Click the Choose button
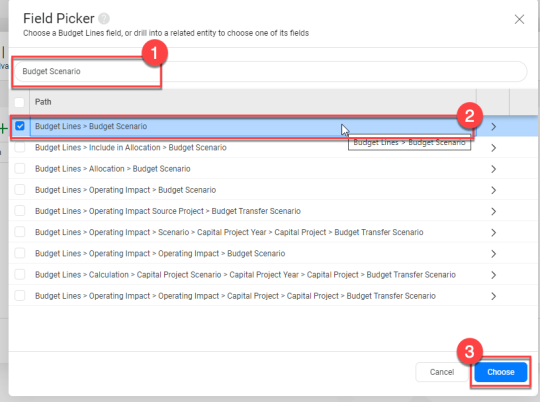The image size is (540, 402). 500,372
